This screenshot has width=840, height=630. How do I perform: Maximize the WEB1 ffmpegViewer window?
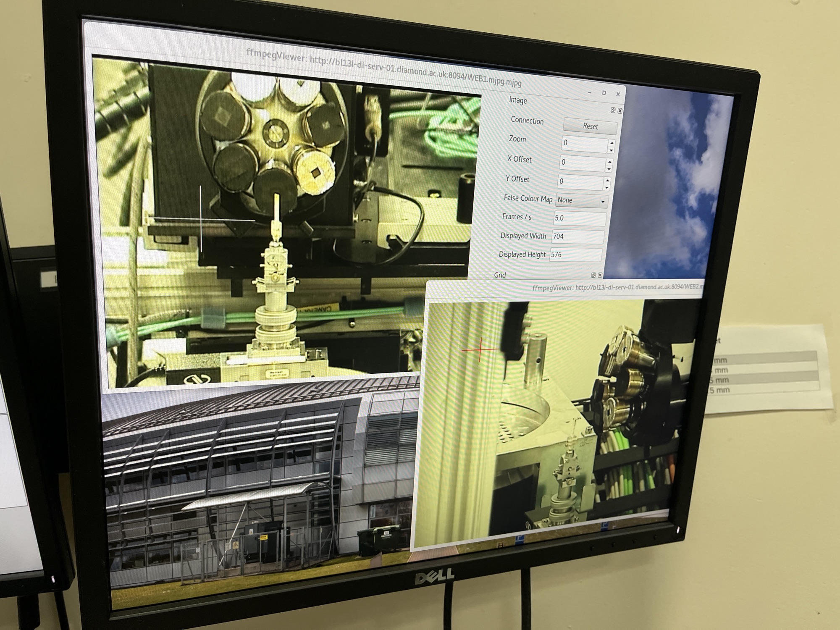click(x=604, y=93)
